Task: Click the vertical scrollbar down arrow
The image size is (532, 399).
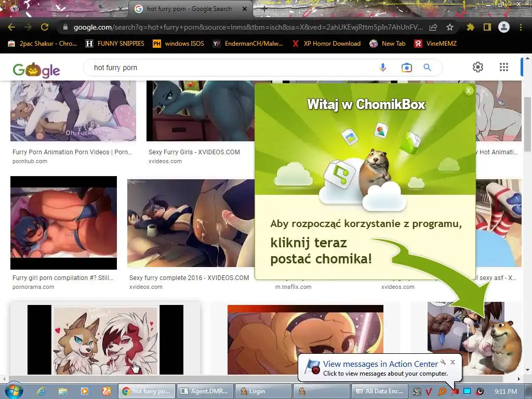Action: 527,370
